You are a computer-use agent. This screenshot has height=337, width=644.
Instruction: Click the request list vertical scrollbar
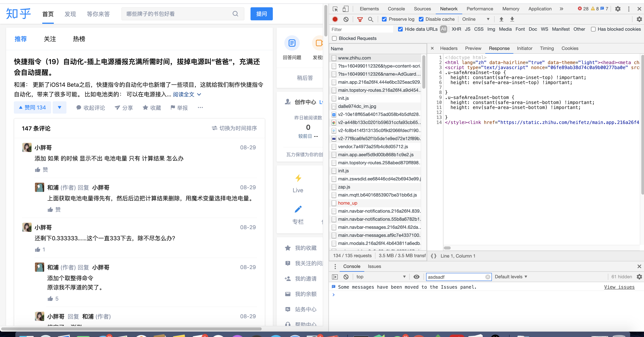pyautogui.click(x=423, y=72)
